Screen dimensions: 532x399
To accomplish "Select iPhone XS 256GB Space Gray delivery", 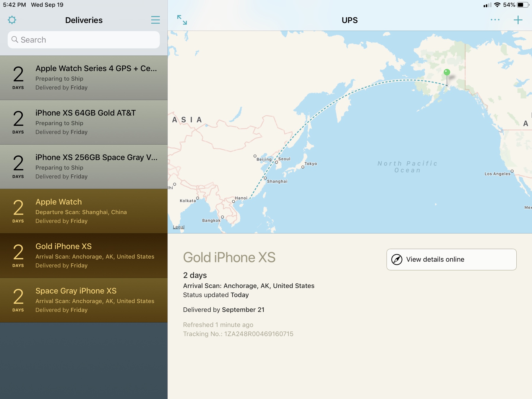I will tap(84, 167).
